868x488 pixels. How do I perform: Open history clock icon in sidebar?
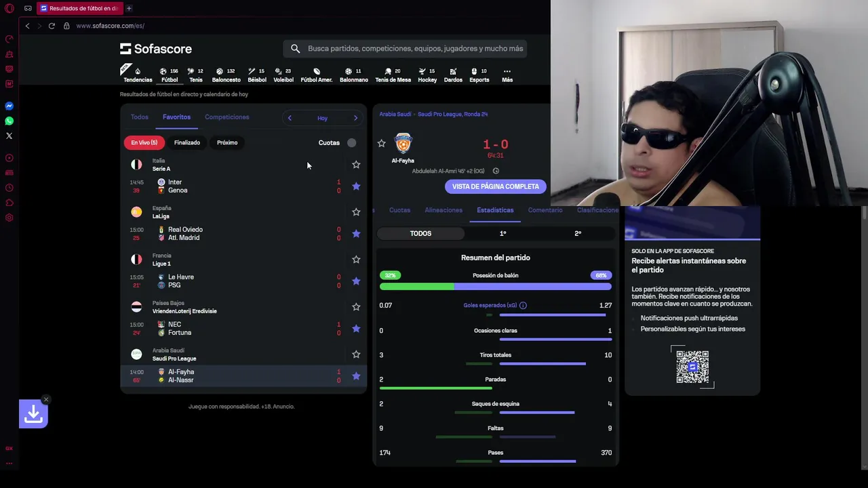tap(9, 188)
